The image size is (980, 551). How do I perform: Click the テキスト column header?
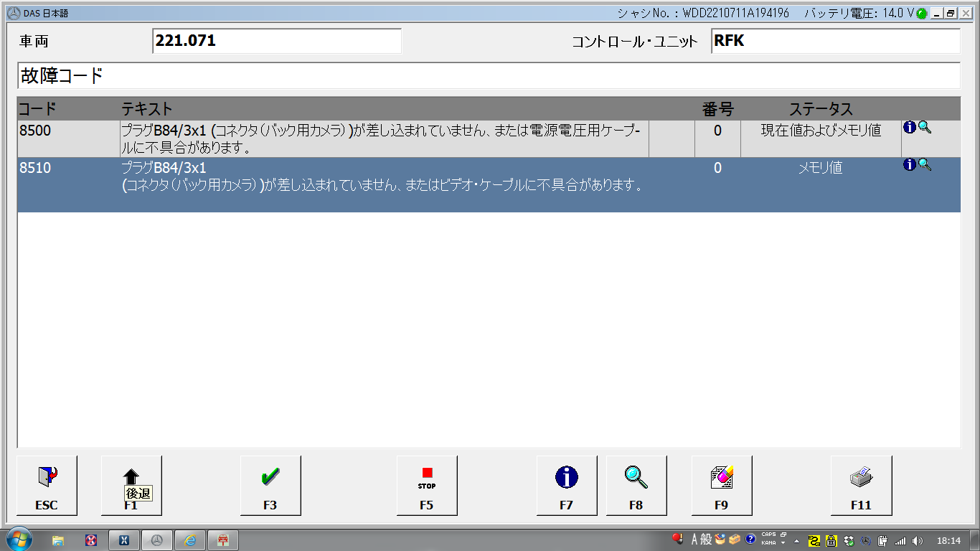pos(147,109)
